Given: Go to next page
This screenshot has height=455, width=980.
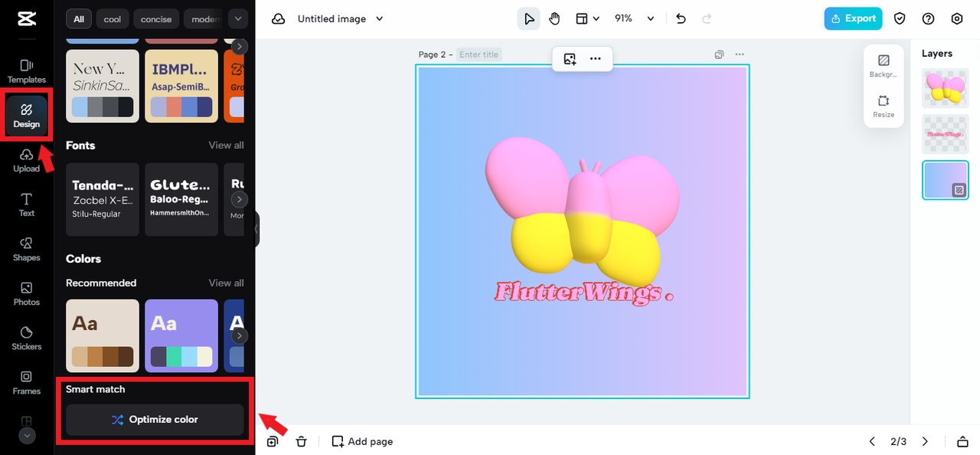Looking at the screenshot, I should 925,441.
